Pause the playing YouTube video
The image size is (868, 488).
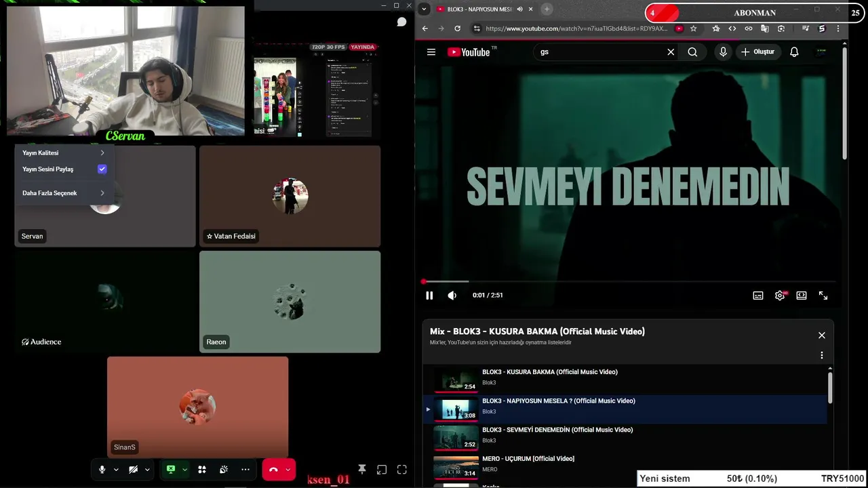point(429,296)
